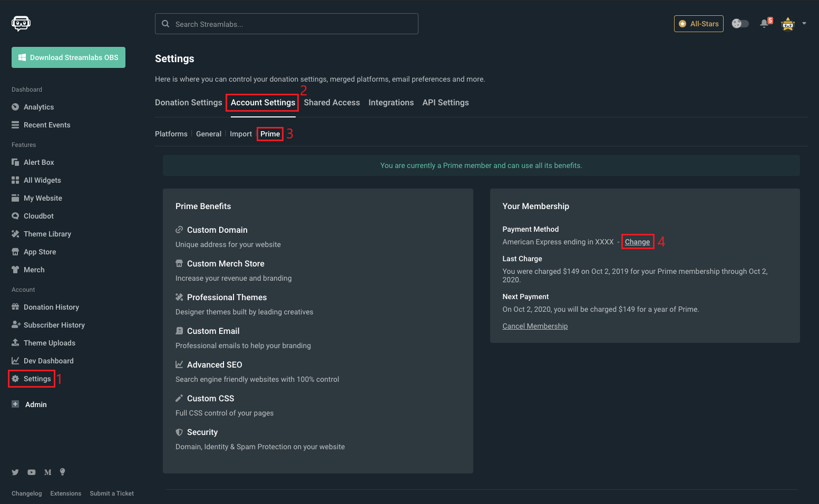Click the Last Charge label

522,259
